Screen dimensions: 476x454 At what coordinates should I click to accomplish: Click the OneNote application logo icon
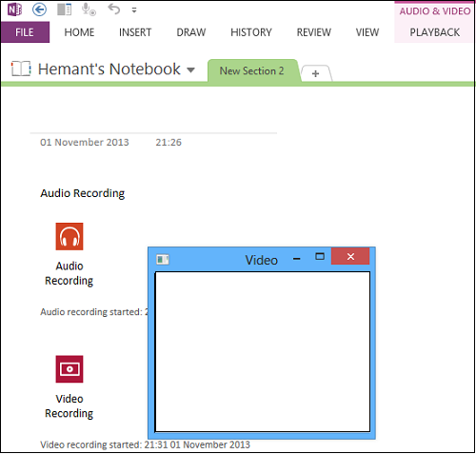coord(14,10)
